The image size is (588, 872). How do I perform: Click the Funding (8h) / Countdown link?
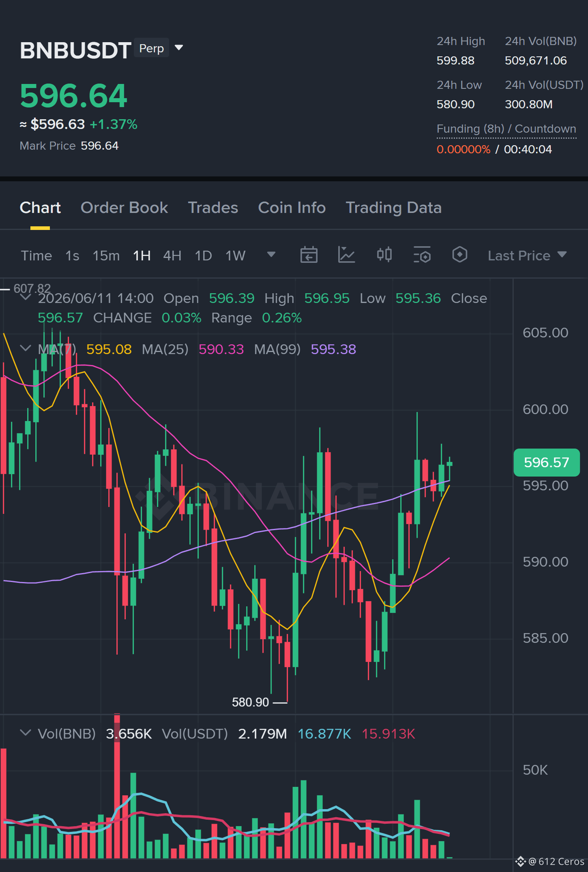coord(506,129)
